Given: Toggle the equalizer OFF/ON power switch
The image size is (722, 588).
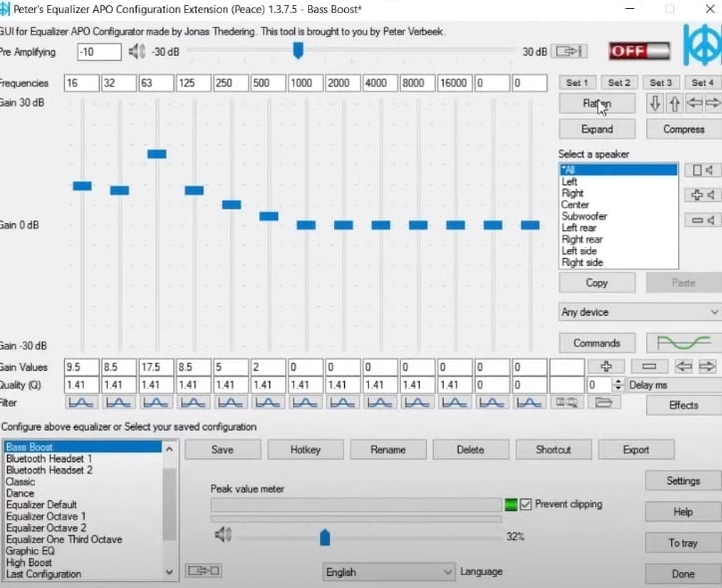Looking at the screenshot, I should [639, 51].
